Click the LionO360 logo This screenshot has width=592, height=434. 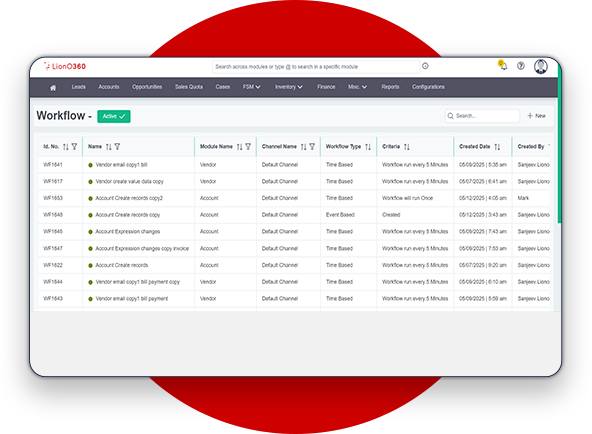[65, 66]
